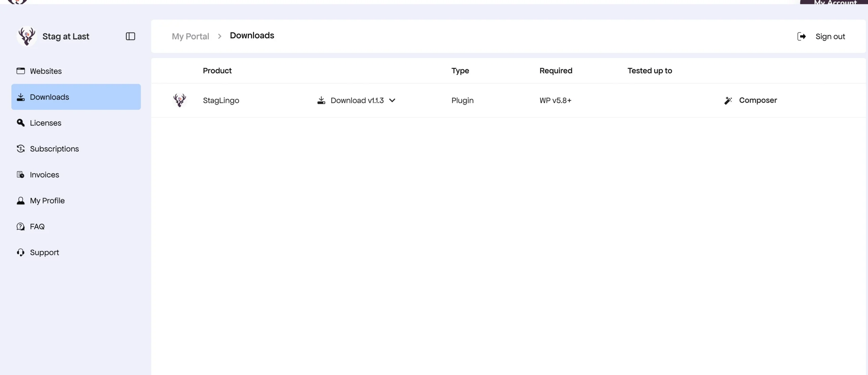Open My Profile settings
The image size is (868, 375).
[76, 200]
